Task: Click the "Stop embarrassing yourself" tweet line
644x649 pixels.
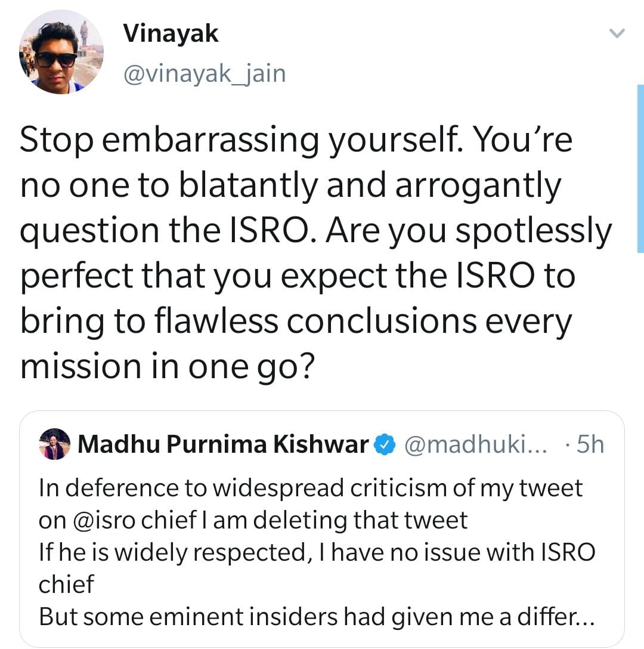Action: coord(296,141)
